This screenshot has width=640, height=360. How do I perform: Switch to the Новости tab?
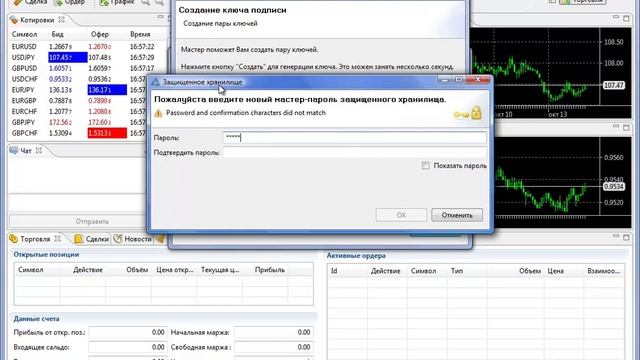click(133, 239)
